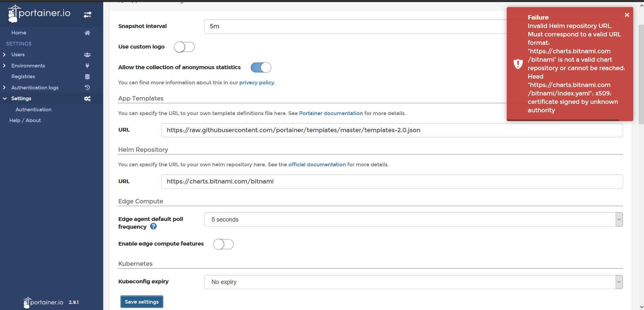Click the Authentication logs history icon
The height and width of the screenshot is (310, 644).
pos(87,87)
